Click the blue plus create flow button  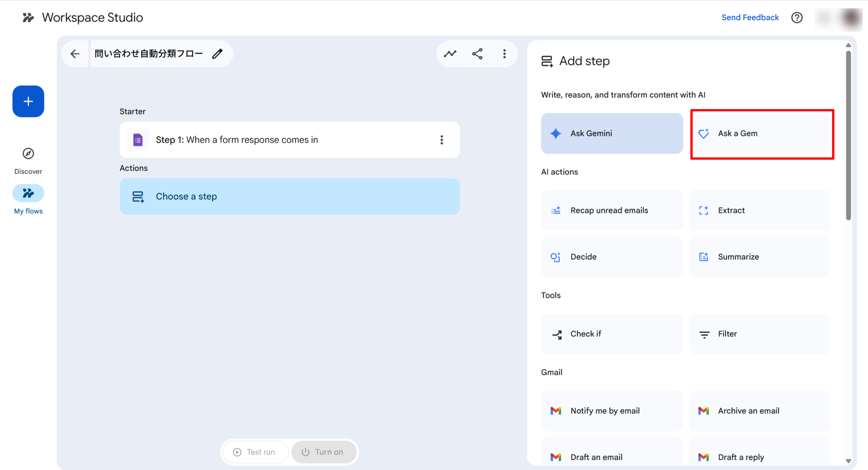point(28,101)
